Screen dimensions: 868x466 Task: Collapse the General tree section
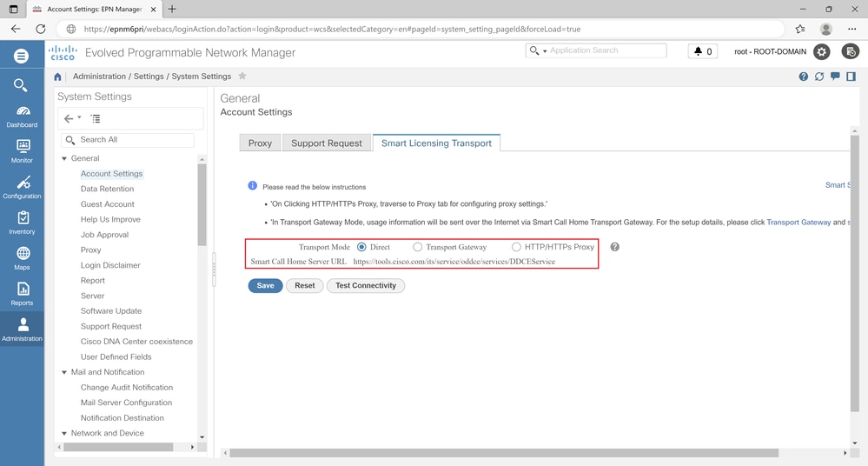coord(64,158)
